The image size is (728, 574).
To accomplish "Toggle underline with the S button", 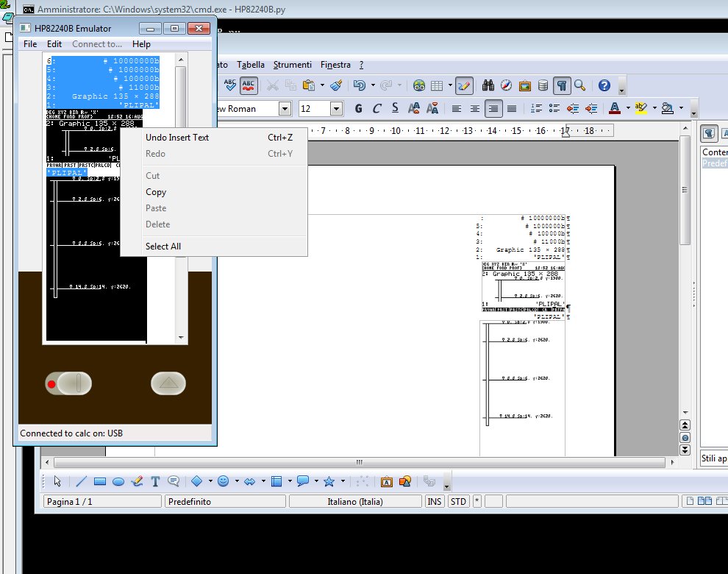I will point(395,108).
